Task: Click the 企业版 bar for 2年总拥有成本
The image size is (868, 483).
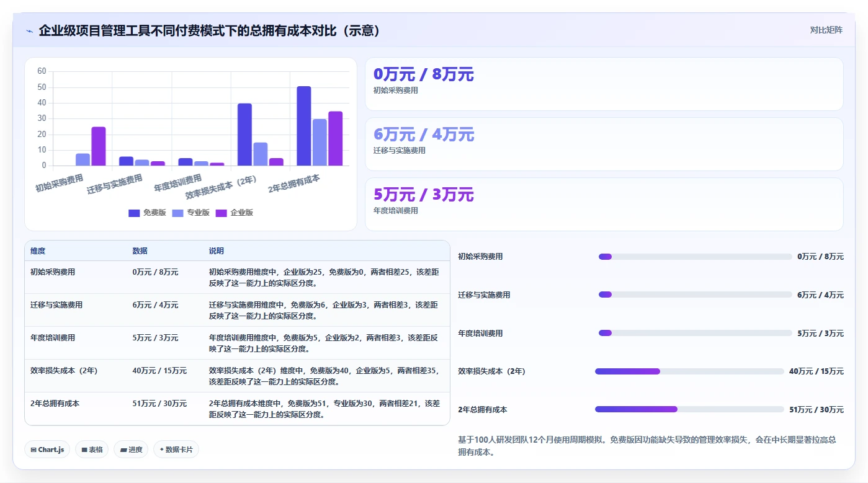Action: [336, 138]
